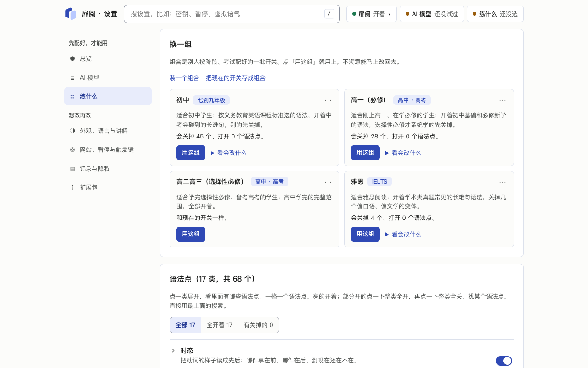Viewport: 588px width, 368px height.
Task: Click the 装一个组合 link
Action: (x=184, y=78)
